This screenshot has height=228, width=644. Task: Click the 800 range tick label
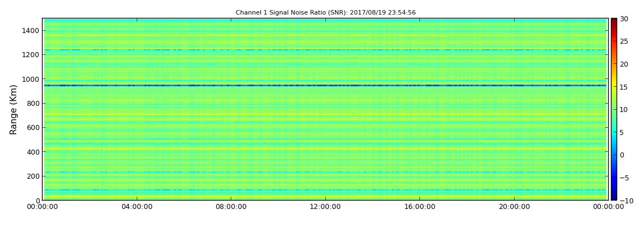pyautogui.click(x=33, y=104)
